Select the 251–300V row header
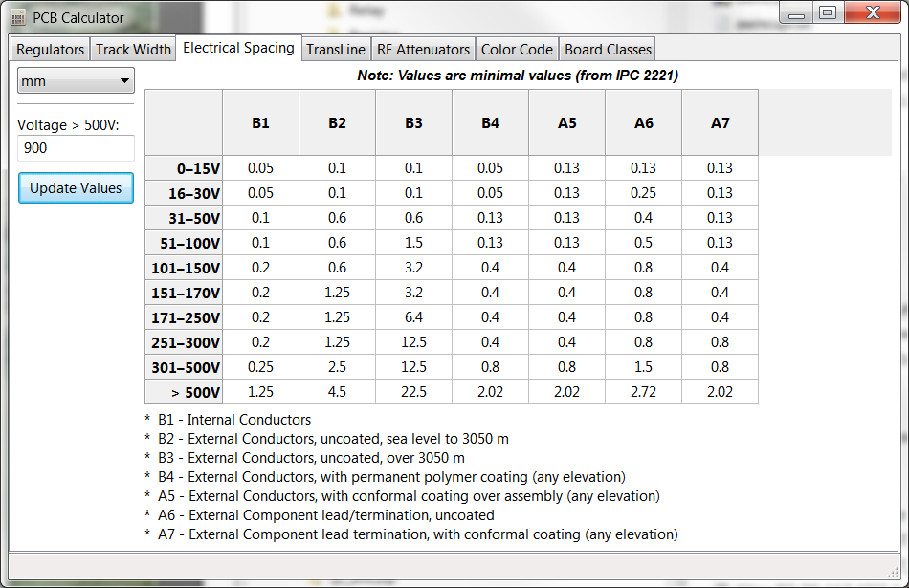The width and height of the screenshot is (909, 588). [184, 343]
